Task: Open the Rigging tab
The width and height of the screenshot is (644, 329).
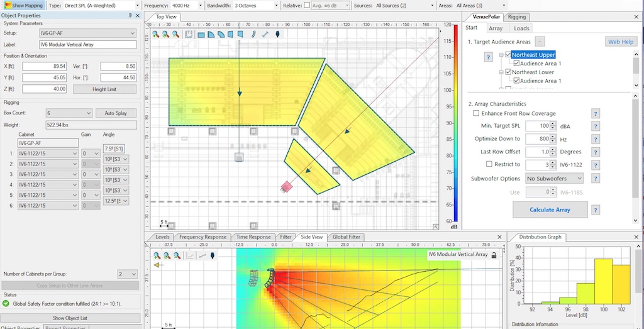Action: tap(517, 17)
